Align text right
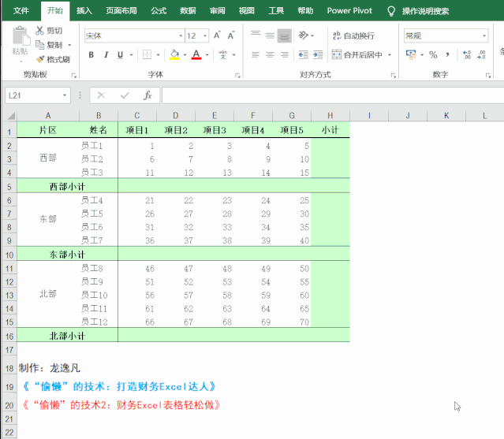This screenshot has height=439, width=504. coord(285,55)
